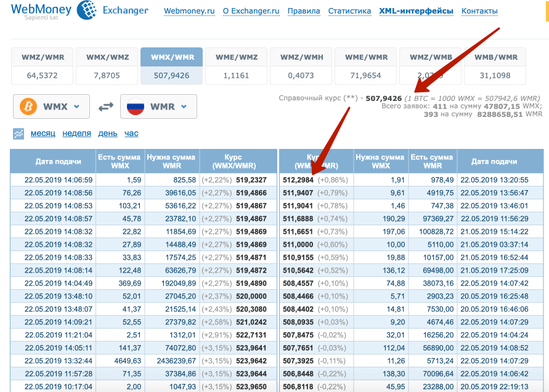Click the Нужна сумма WMR column header
Viewport: 549px width, 392px height.
pos(171,161)
